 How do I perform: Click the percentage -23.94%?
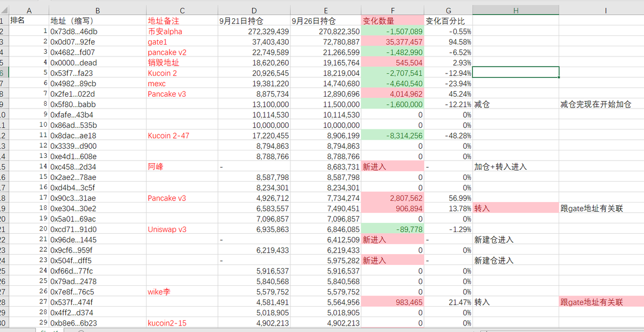coord(449,83)
